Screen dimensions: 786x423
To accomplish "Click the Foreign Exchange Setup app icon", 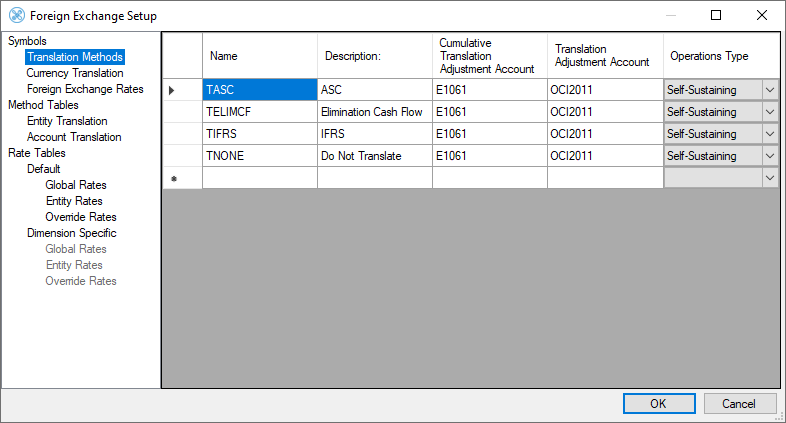I will (x=16, y=16).
